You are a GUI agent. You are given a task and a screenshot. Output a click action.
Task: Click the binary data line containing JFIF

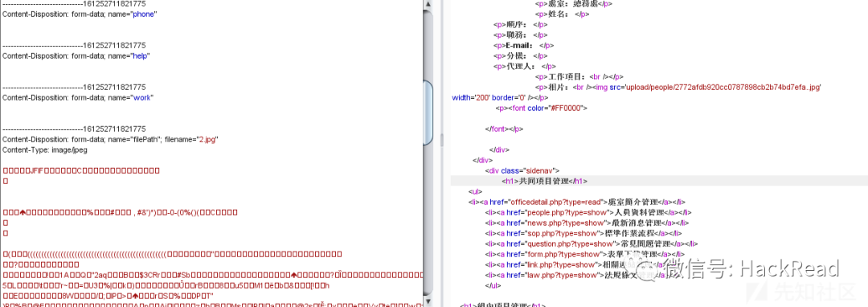pyautogui.click(x=81, y=170)
